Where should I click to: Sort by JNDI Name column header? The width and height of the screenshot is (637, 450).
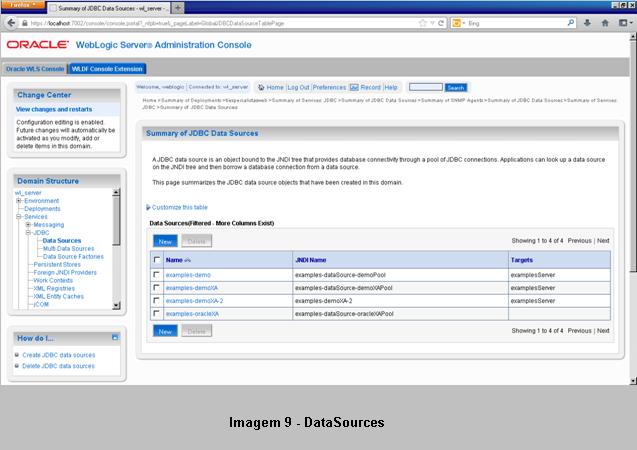pyautogui.click(x=310, y=260)
